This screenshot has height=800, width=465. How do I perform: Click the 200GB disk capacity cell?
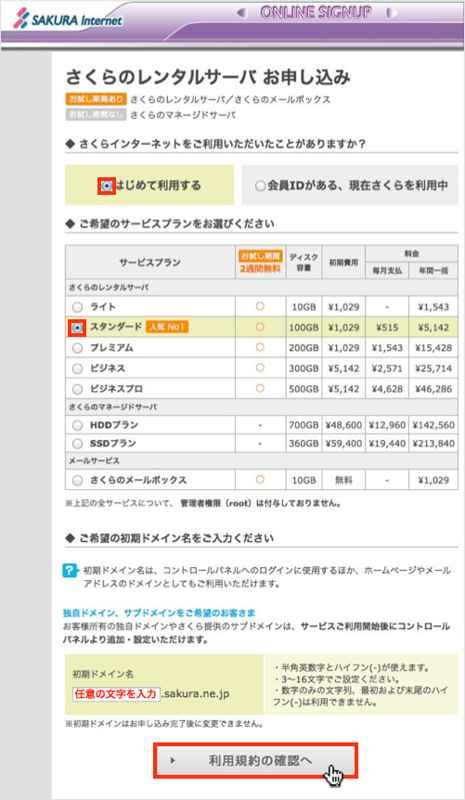point(305,348)
